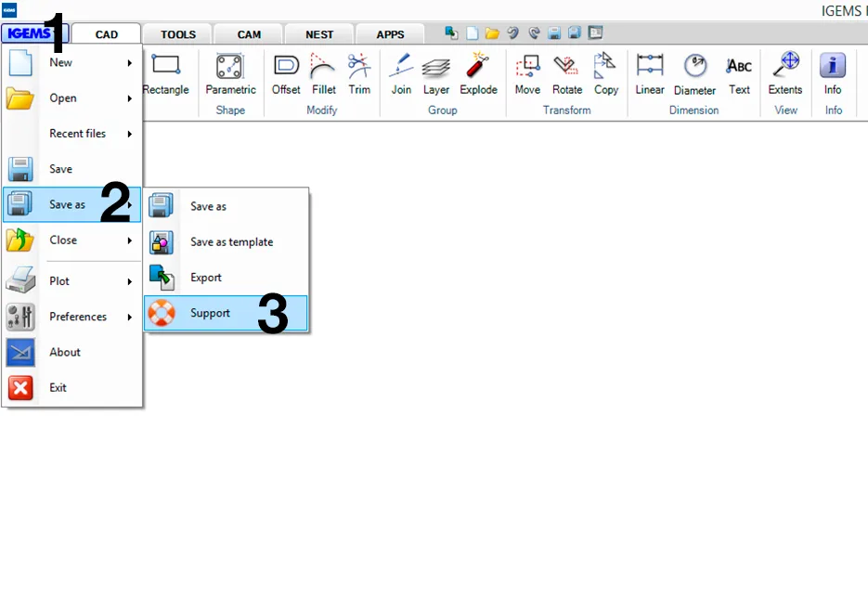This screenshot has width=868, height=610.
Task: Choose Support in the Save as submenu
Action: point(211,313)
